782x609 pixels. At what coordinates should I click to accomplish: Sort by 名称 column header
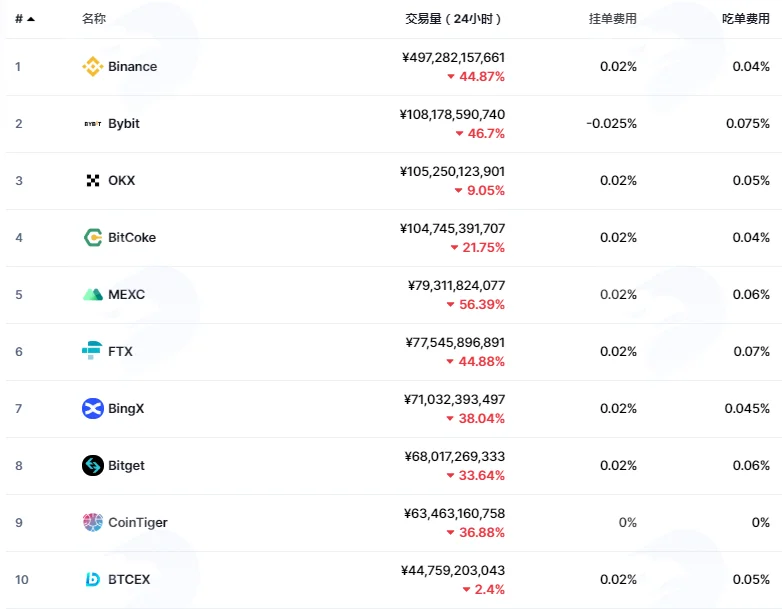(94, 19)
